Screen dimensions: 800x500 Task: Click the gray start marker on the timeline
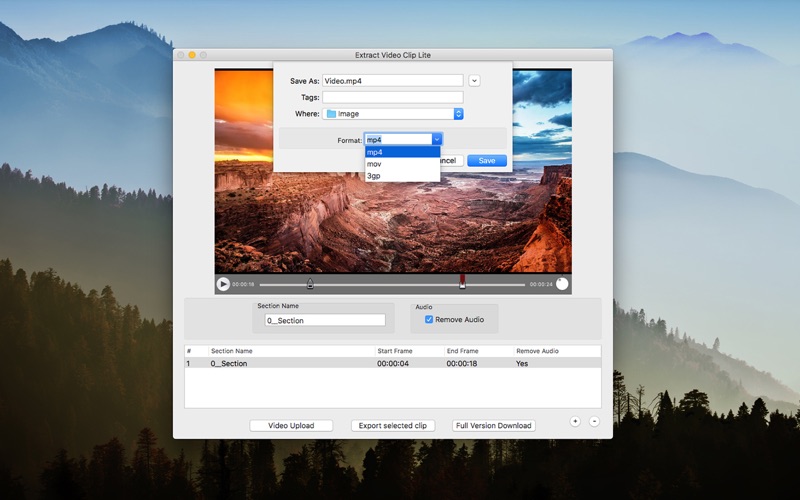(310, 284)
